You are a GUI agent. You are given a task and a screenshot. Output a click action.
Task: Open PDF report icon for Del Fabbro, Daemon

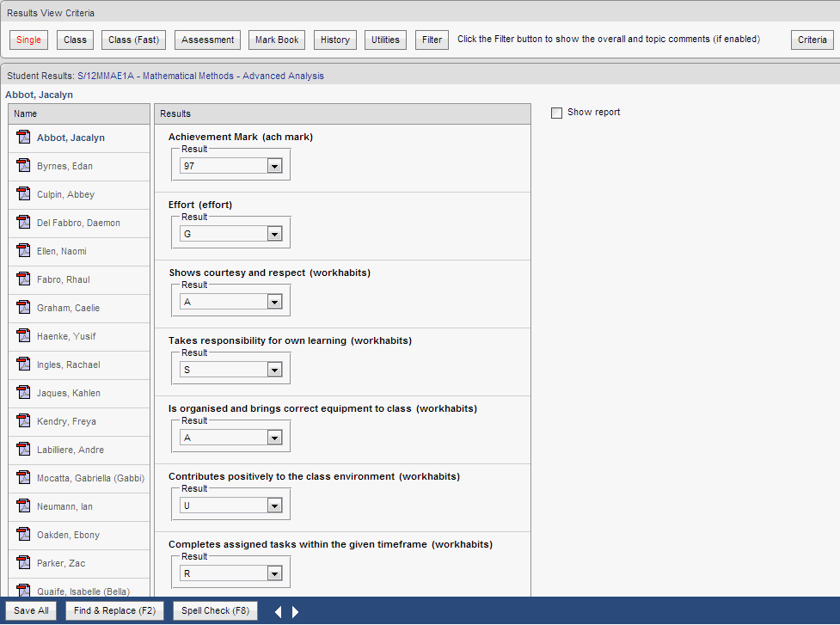click(23, 223)
